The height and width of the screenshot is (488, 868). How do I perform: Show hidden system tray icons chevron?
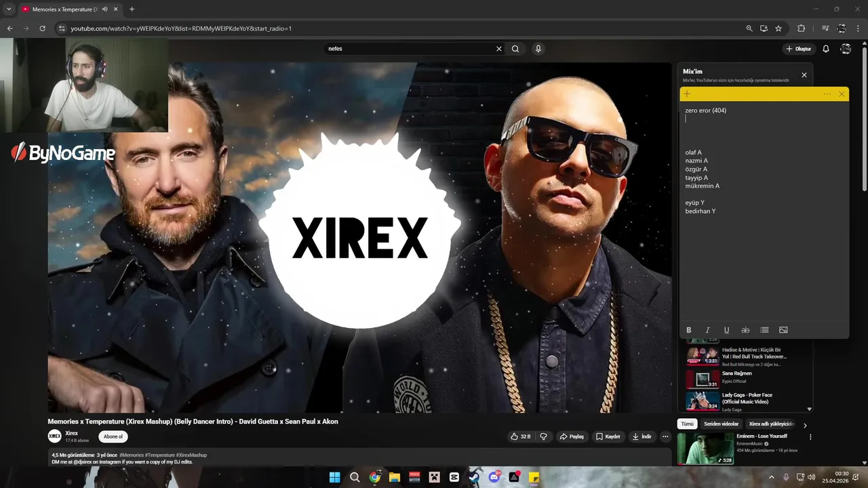pyautogui.click(x=772, y=477)
